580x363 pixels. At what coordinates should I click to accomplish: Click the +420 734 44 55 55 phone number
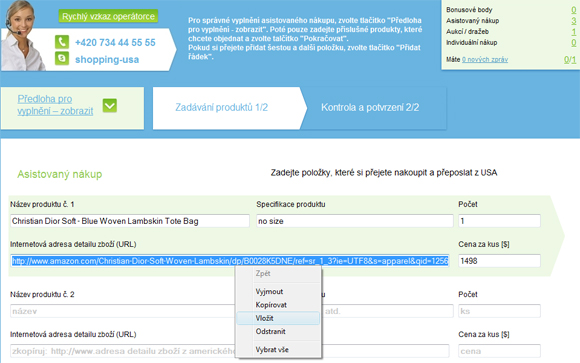[115, 43]
